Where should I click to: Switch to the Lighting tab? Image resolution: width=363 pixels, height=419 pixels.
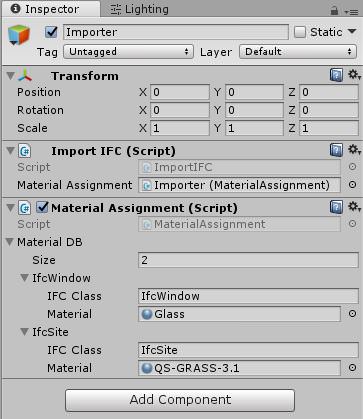pyautogui.click(x=140, y=9)
